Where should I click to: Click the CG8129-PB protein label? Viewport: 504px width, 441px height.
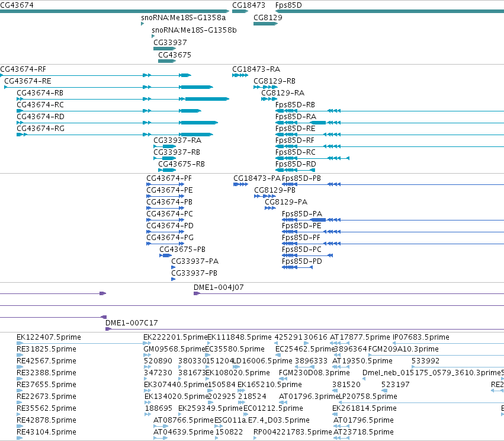click(x=275, y=190)
